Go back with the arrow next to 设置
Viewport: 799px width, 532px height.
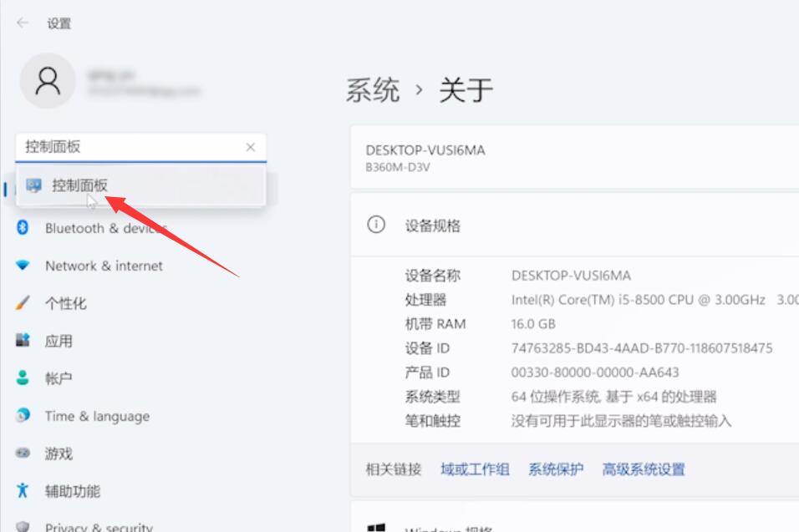pyautogui.click(x=22, y=23)
